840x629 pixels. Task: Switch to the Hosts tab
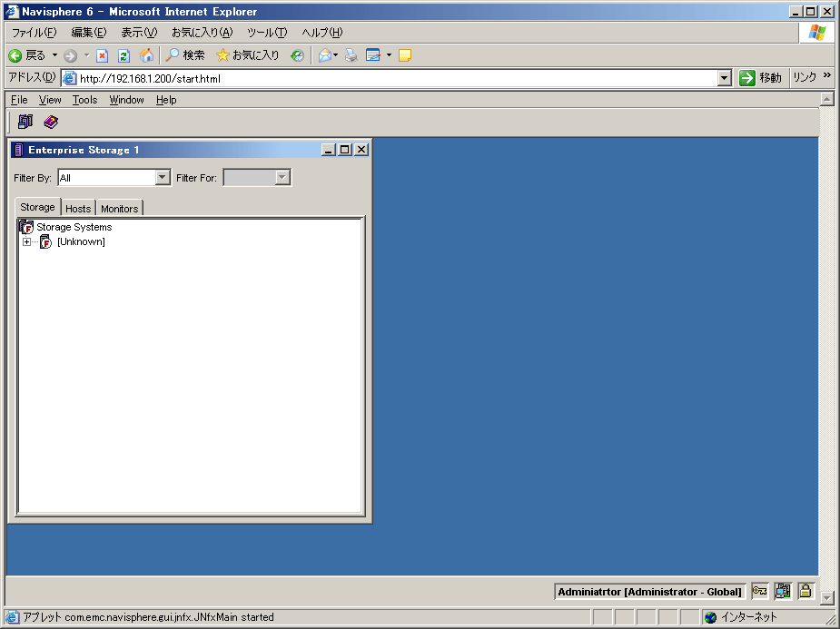(x=78, y=209)
